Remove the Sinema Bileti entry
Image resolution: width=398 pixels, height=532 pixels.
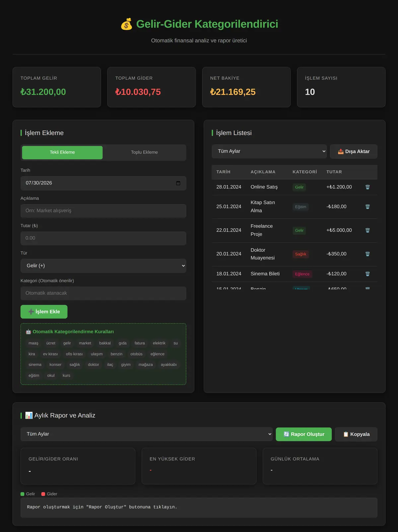[367, 274]
